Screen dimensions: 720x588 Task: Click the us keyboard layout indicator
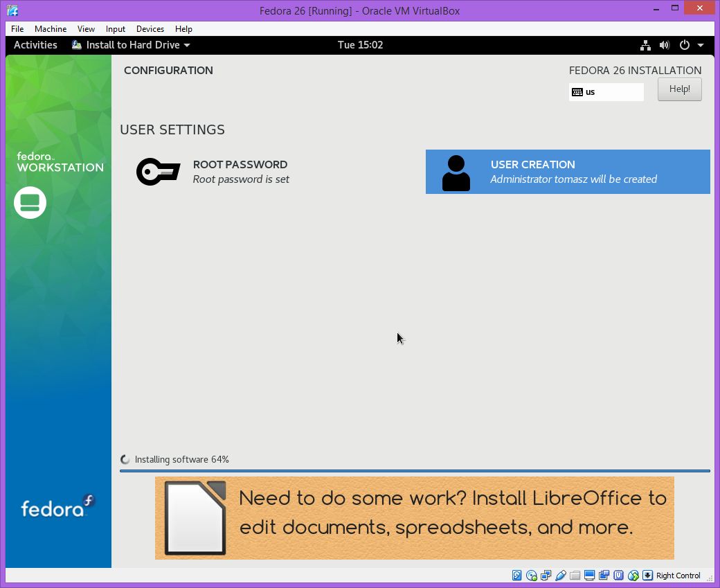tap(606, 92)
